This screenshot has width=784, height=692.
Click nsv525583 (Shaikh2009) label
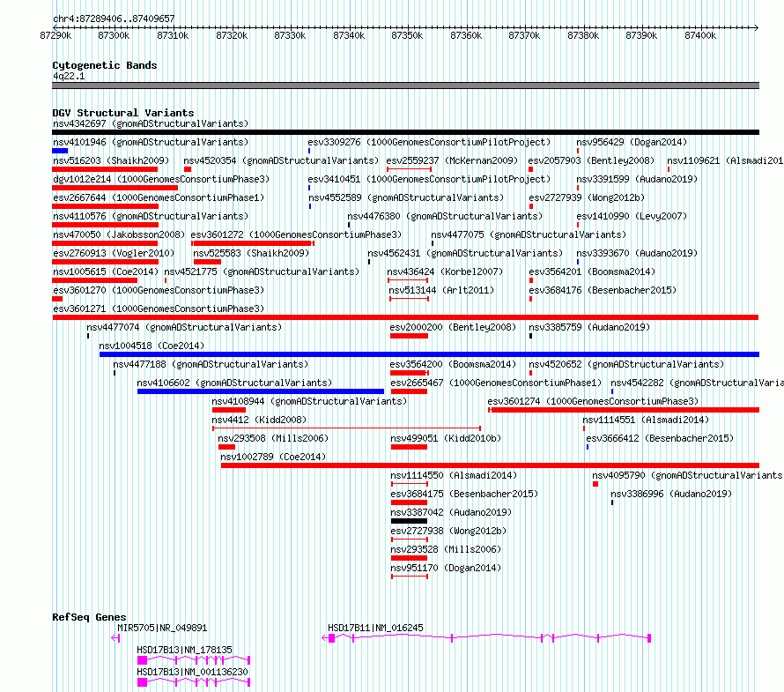tap(251, 253)
